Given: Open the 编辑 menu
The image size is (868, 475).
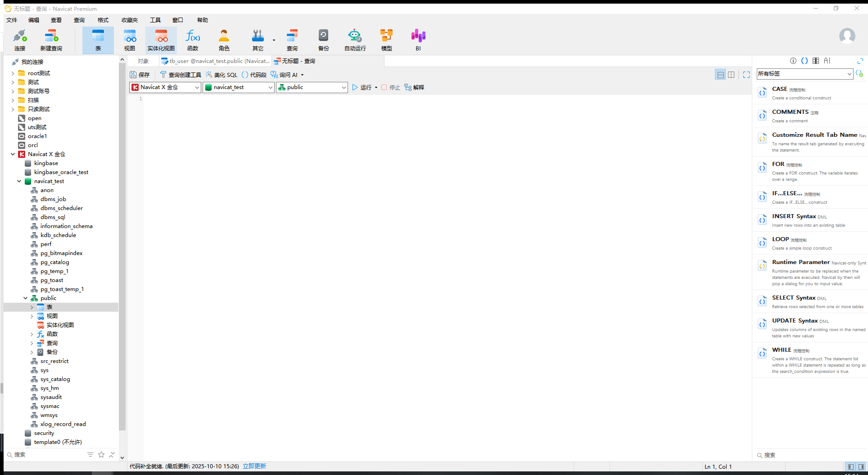Looking at the screenshot, I should tap(33, 20).
